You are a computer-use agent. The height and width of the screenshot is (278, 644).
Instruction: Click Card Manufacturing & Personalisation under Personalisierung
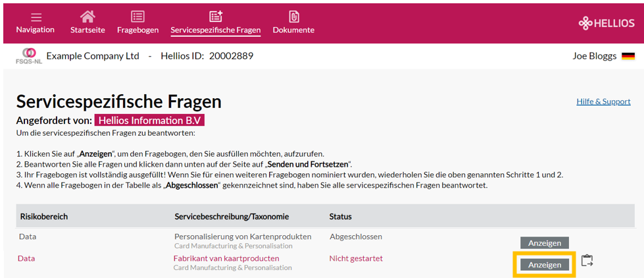click(x=234, y=246)
